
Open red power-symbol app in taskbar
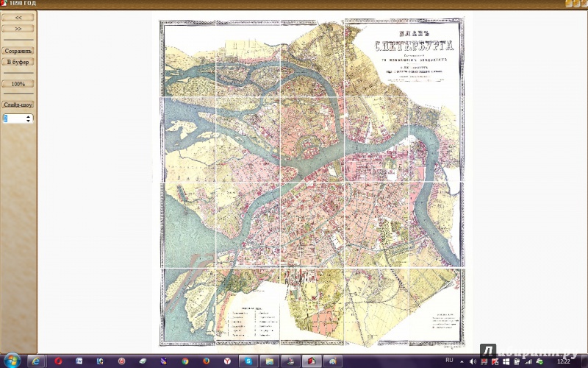pos(121,361)
